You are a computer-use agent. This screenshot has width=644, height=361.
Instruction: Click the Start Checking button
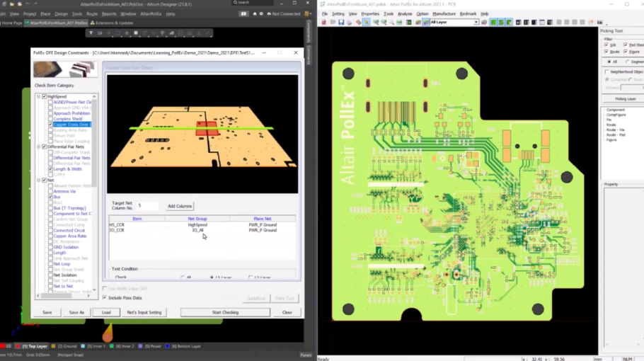225,312
